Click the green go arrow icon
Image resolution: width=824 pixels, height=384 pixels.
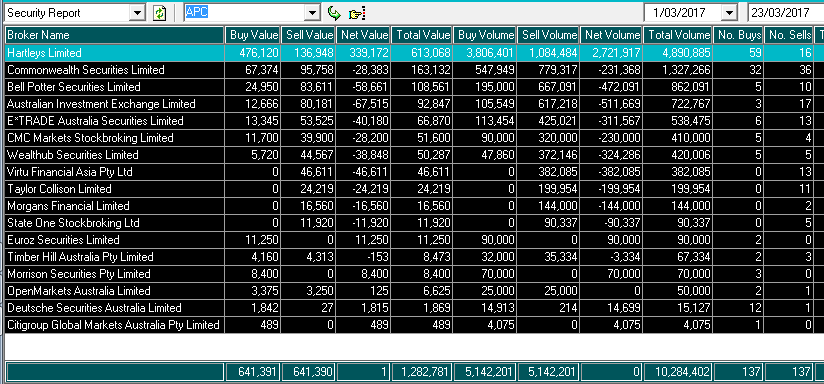coord(334,13)
